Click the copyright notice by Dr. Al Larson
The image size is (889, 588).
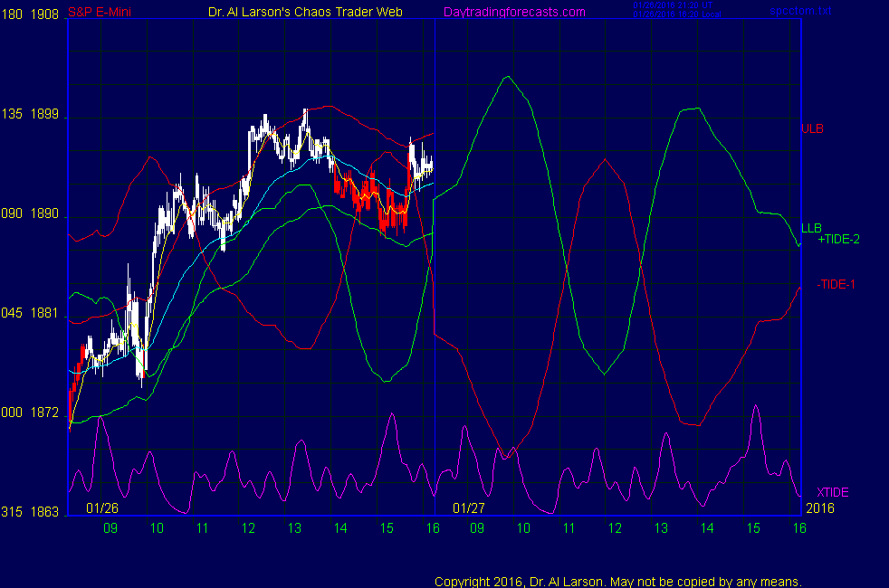tap(618, 582)
